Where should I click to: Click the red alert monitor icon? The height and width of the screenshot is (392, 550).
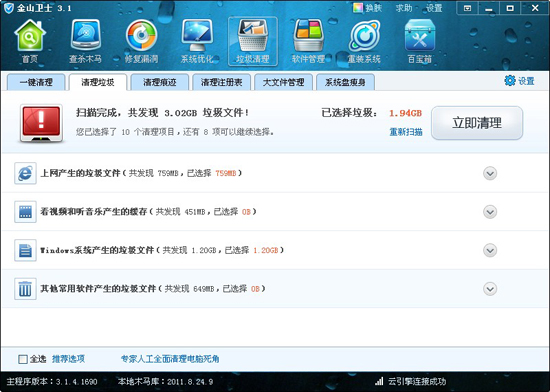pos(41,123)
